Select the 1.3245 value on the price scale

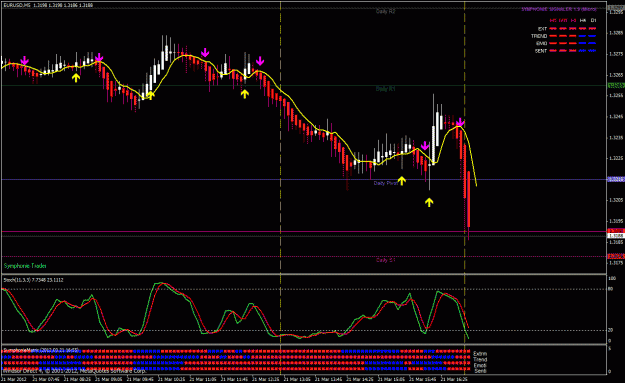(x=616, y=117)
